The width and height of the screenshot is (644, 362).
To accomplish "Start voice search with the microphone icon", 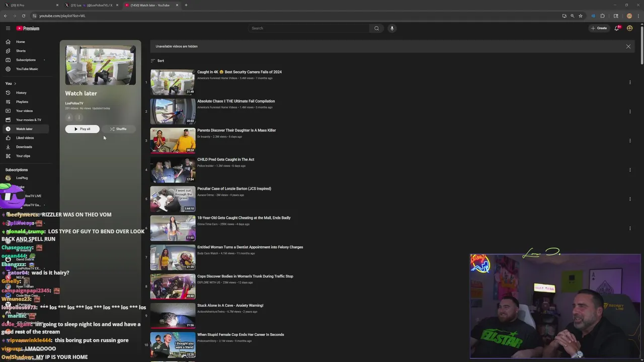I will click(392, 28).
